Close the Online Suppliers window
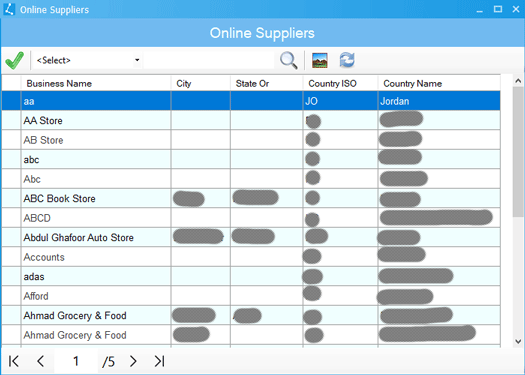The image size is (525, 375). click(516, 9)
